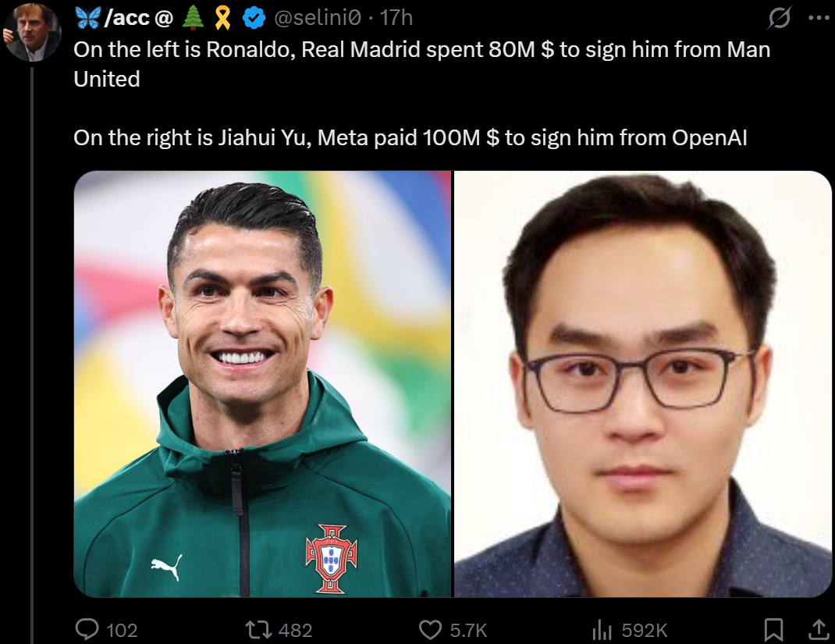Click the tweet line mentioning OpenAI
The image size is (835, 644).
tap(410, 137)
